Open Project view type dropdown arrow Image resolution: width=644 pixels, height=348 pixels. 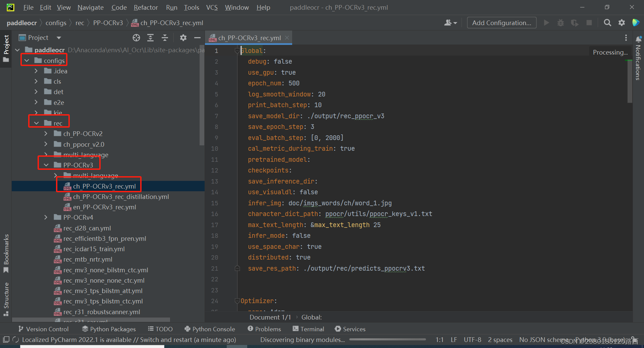click(x=59, y=38)
